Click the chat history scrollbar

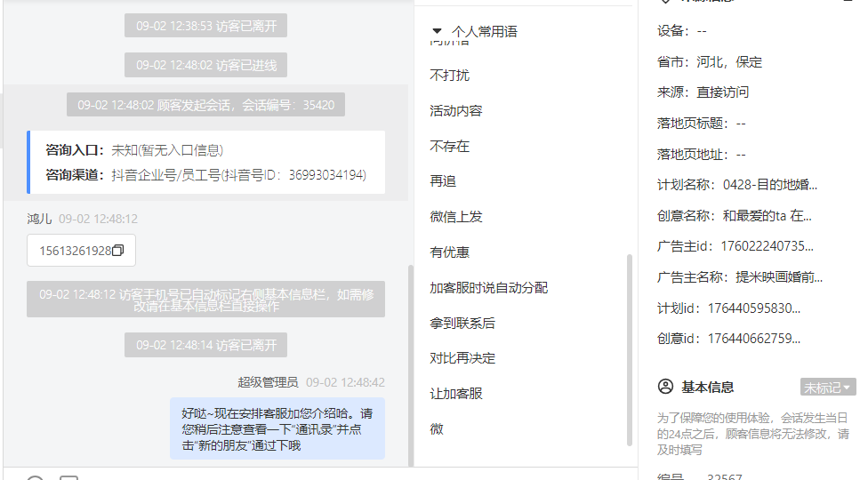(410, 365)
